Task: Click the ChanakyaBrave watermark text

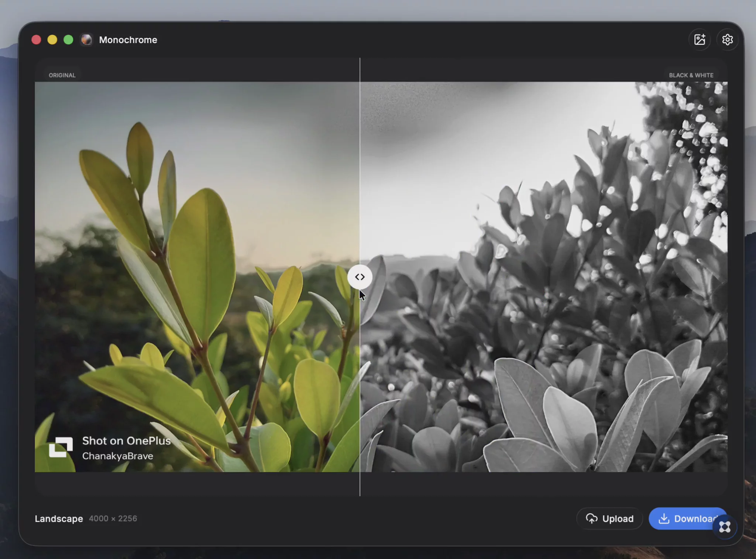Action: [117, 456]
